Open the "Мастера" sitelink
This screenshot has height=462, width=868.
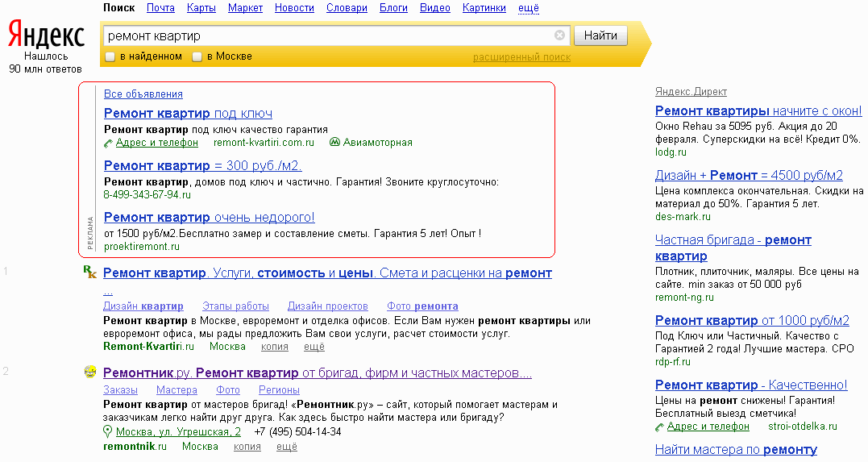coord(177,390)
